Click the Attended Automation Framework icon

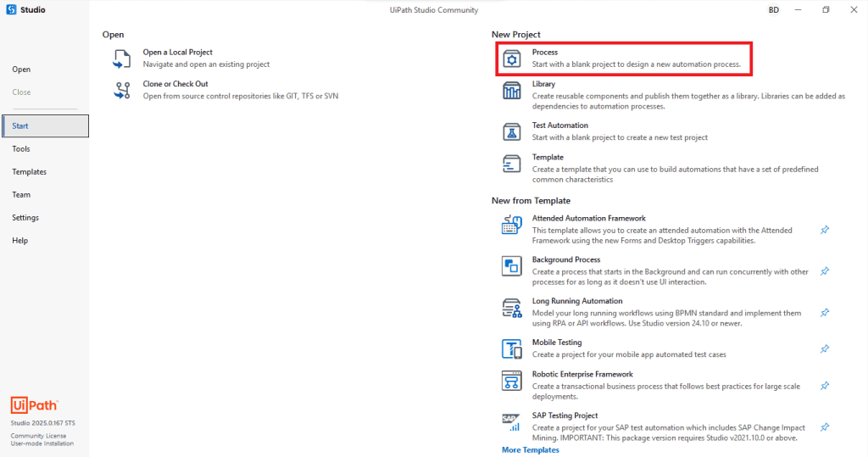pyautogui.click(x=511, y=225)
